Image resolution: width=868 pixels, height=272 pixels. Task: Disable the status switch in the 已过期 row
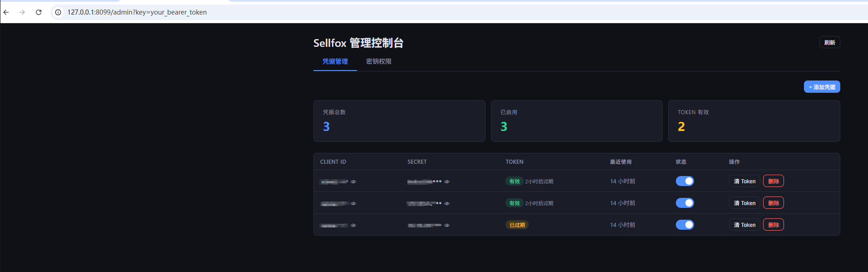pyautogui.click(x=685, y=225)
